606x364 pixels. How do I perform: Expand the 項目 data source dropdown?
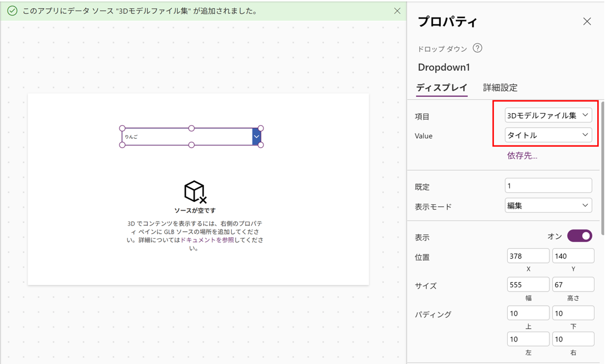click(x=548, y=115)
